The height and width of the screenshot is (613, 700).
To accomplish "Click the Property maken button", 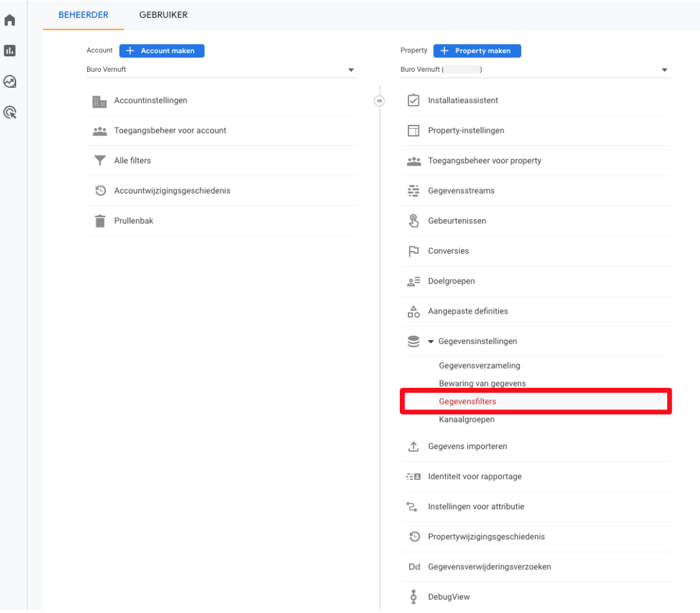I will point(477,51).
